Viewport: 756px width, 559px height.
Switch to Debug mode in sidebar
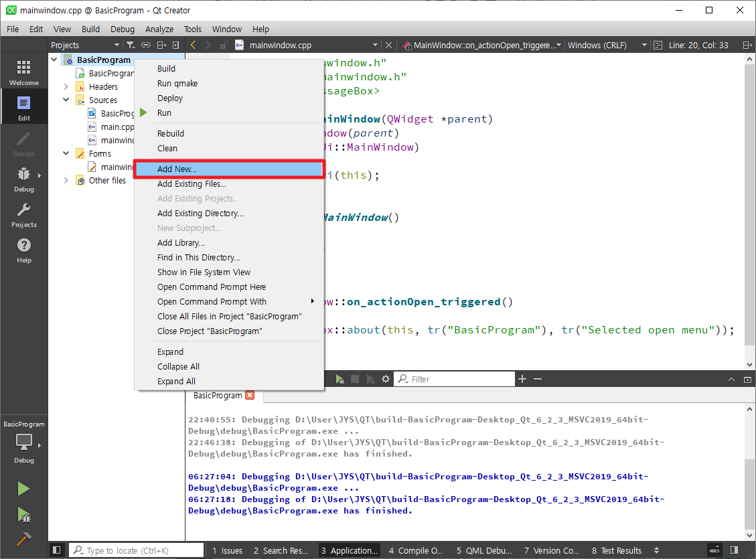click(x=23, y=179)
